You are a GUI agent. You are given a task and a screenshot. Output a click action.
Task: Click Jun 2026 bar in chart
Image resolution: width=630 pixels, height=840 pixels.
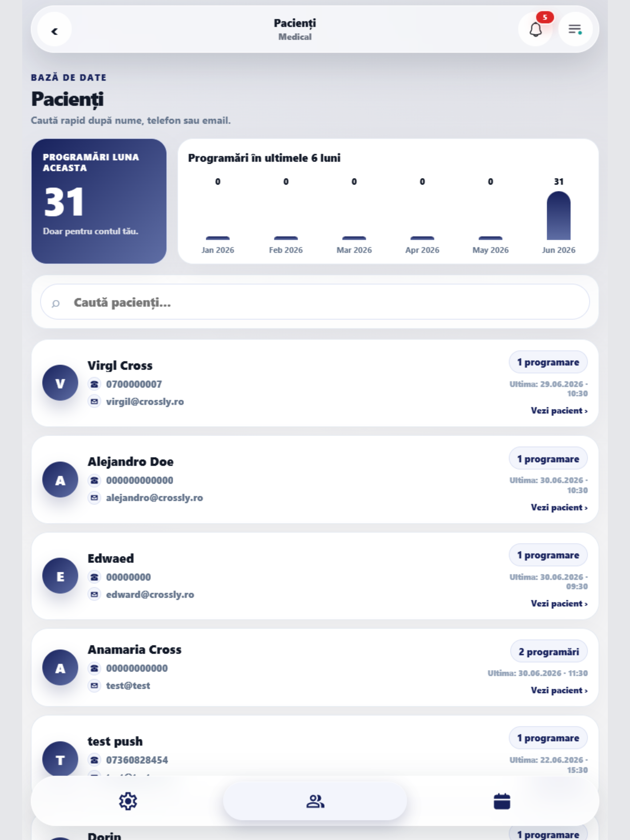[558, 216]
